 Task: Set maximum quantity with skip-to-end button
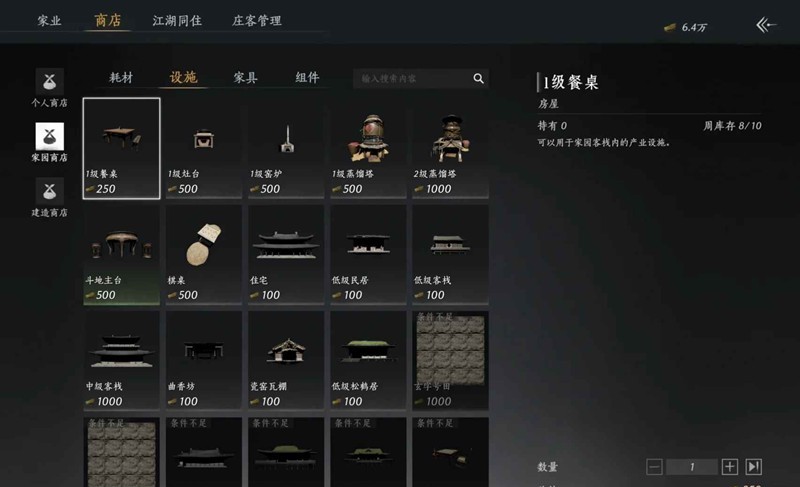(754, 467)
